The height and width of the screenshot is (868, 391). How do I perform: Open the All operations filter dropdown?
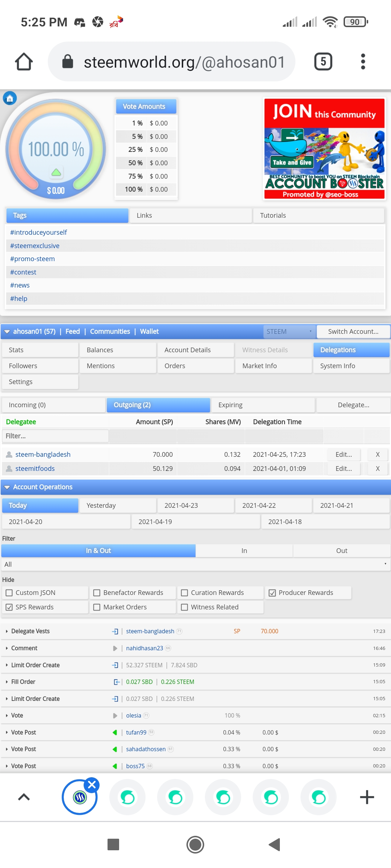195,565
